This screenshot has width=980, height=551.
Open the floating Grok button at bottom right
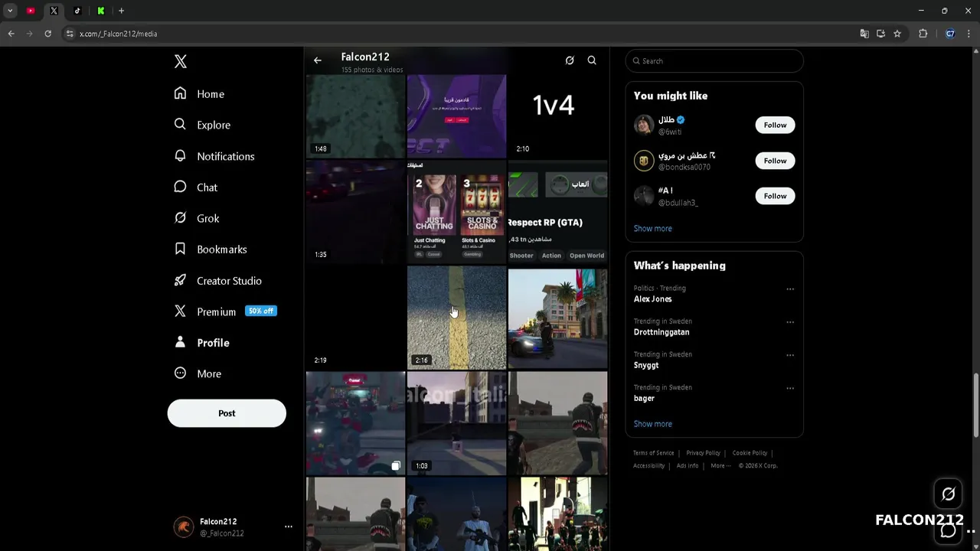948,494
